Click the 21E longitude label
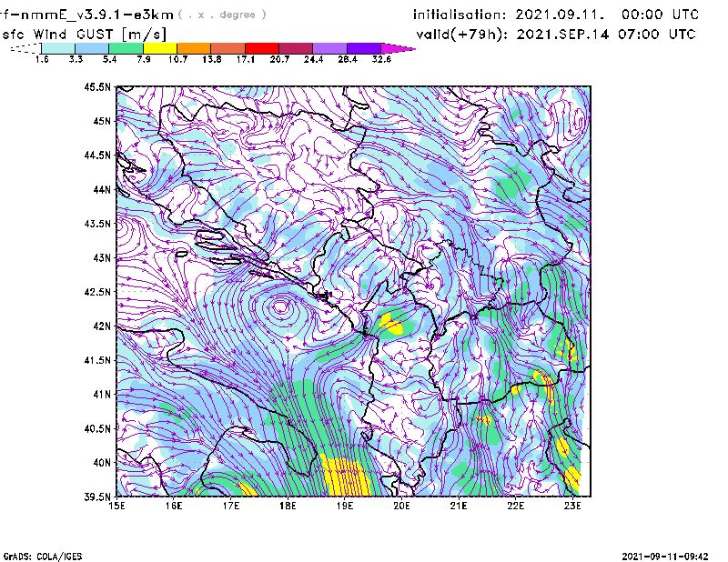 click(x=459, y=506)
